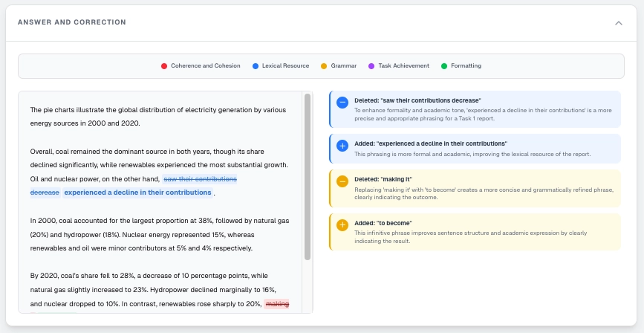Screen dimensions: 644x333
Task: Click the yellow plus icon for "to become"
Action: click(342, 224)
